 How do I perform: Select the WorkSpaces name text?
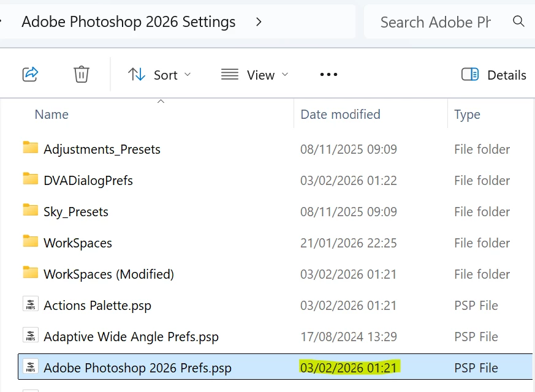tap(78, 243)
